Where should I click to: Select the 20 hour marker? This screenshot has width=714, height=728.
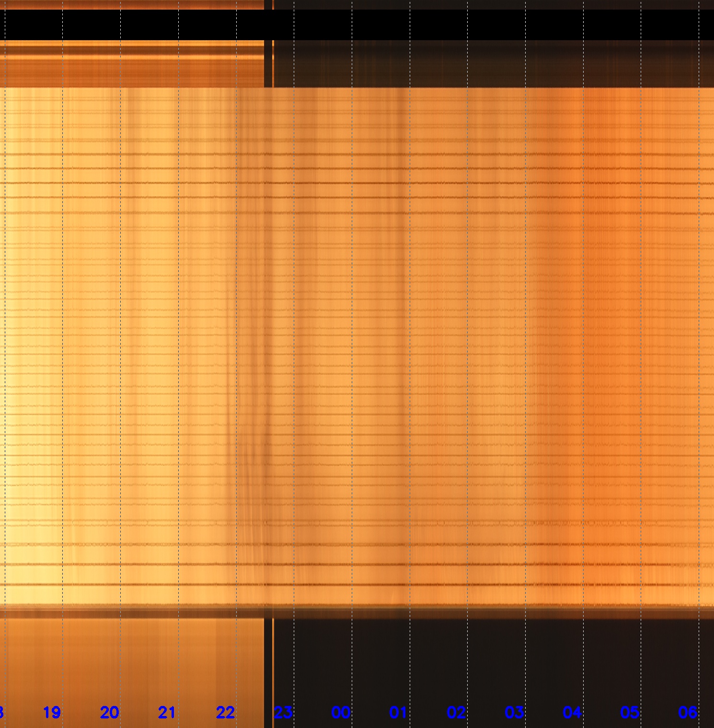pyautogui.click(x=109, y=713)
